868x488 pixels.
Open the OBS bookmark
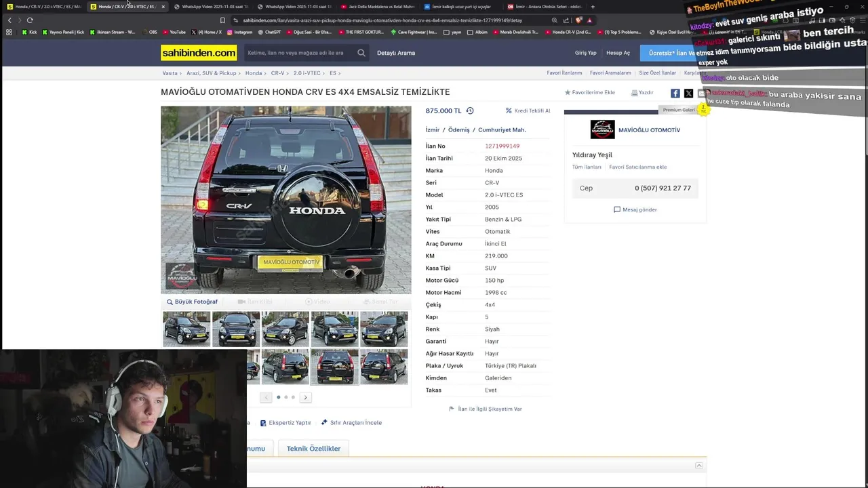(x=149, y=32)
